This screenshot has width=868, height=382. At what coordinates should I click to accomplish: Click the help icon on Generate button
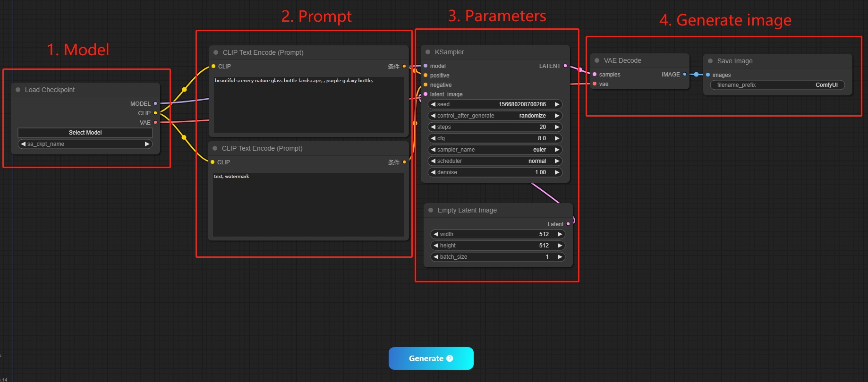pos(450,358)
